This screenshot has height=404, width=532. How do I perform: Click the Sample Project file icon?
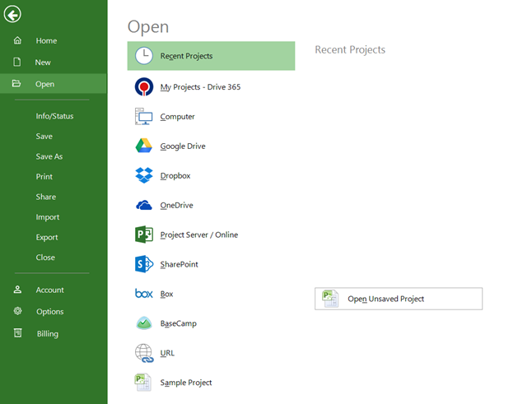(142, 383)
